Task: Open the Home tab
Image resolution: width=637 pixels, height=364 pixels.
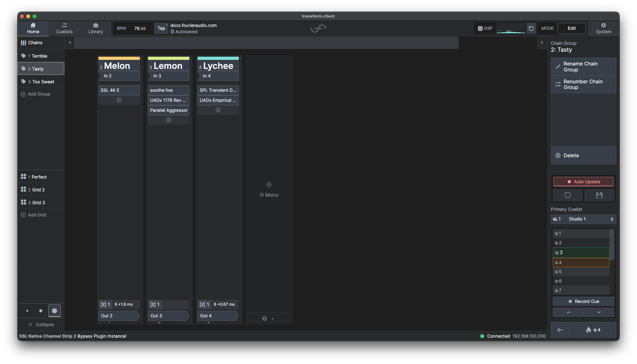Action: point(33,28)
